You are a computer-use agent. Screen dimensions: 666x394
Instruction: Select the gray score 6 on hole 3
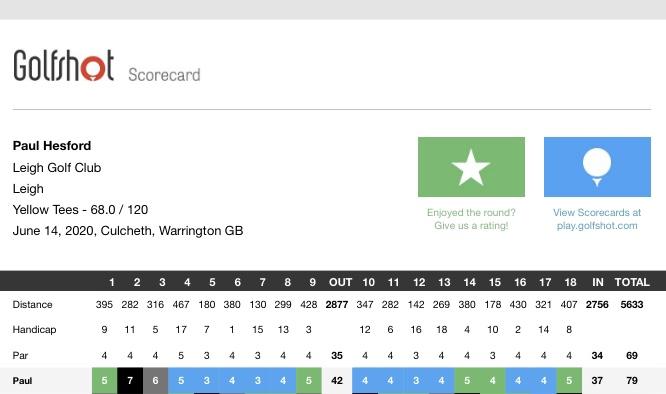click(x=155, y=381)
